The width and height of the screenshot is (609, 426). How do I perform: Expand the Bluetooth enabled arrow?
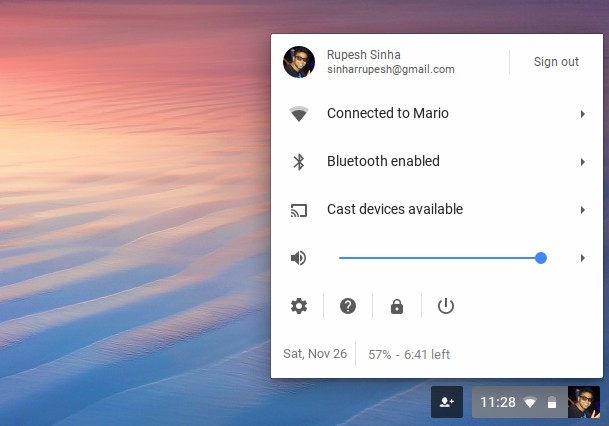(583, 162)
